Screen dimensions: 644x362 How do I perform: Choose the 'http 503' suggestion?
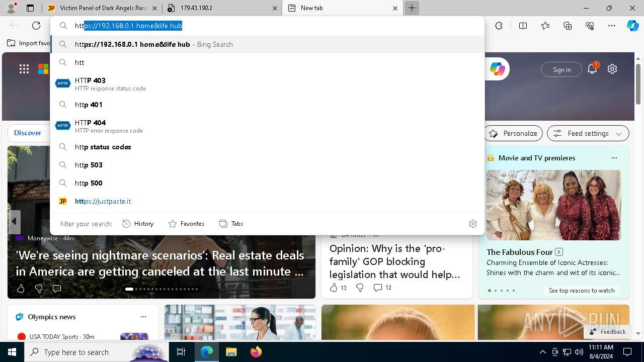(267, 165)
